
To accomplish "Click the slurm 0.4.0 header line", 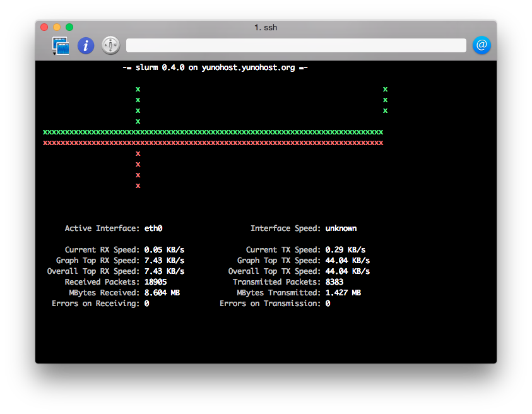I will pos(215,68).
